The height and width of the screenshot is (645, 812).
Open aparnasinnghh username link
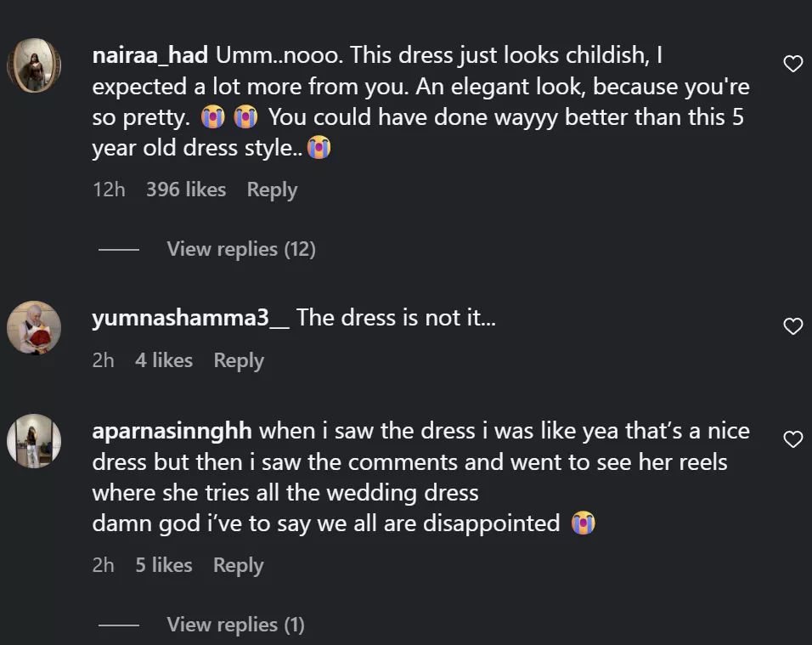point(172,431)
